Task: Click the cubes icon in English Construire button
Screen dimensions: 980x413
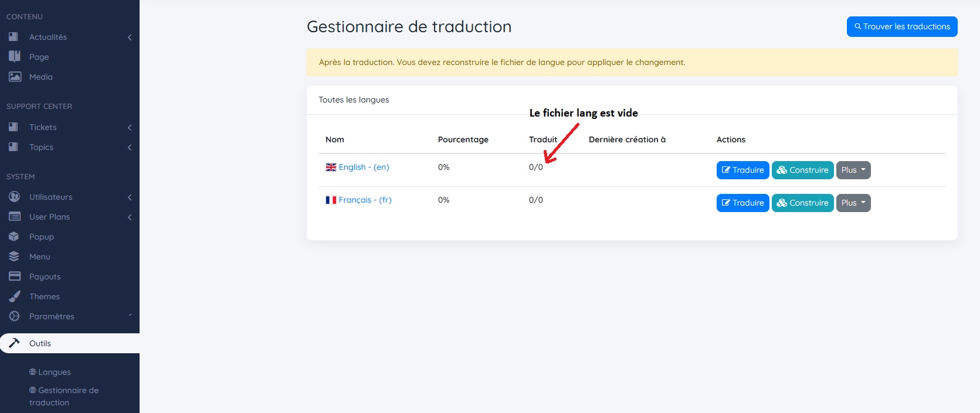Action: tap(782, 170)
